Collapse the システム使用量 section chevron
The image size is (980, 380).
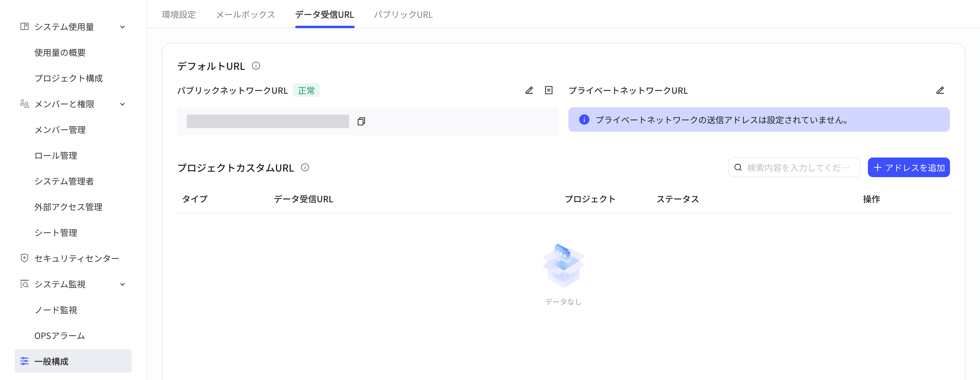(123, 27)
